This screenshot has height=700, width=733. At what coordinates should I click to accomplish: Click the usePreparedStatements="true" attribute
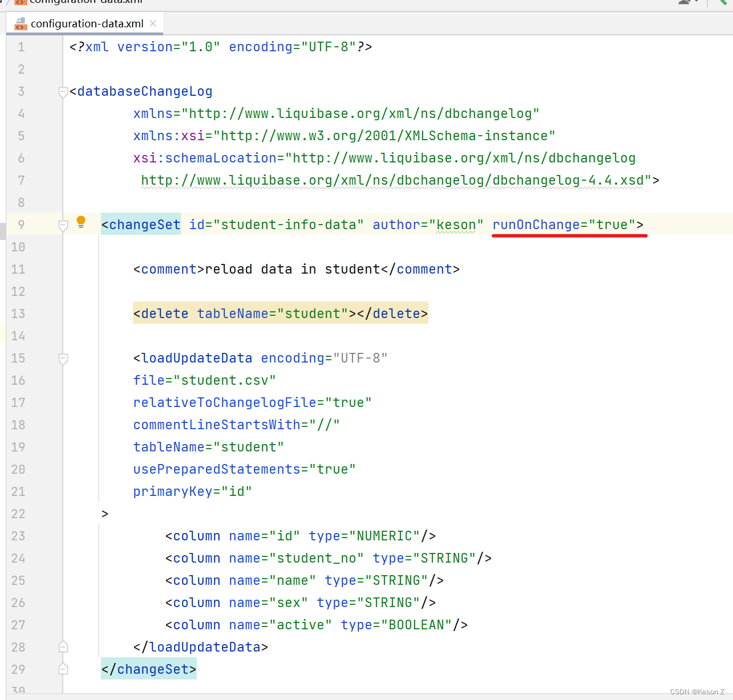(245, 469)
